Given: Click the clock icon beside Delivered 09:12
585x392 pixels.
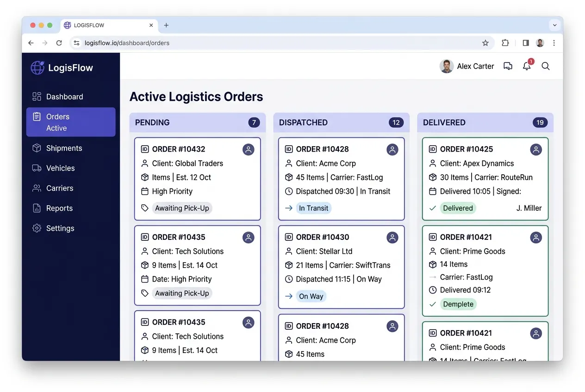Looking at the screenshot, I should (x=433, y=290).
